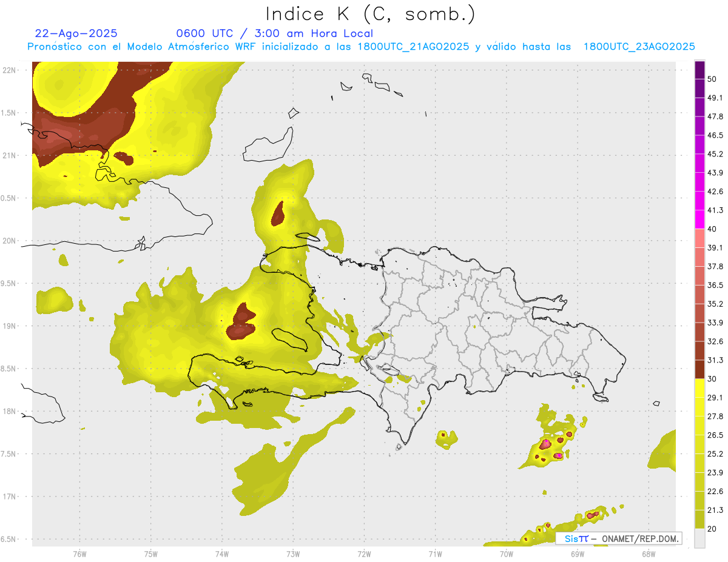This screenshot has width=728, height=562.
Task: Click the longitude label '71W'
Action: pyautogui.click(x=435, y=554)
